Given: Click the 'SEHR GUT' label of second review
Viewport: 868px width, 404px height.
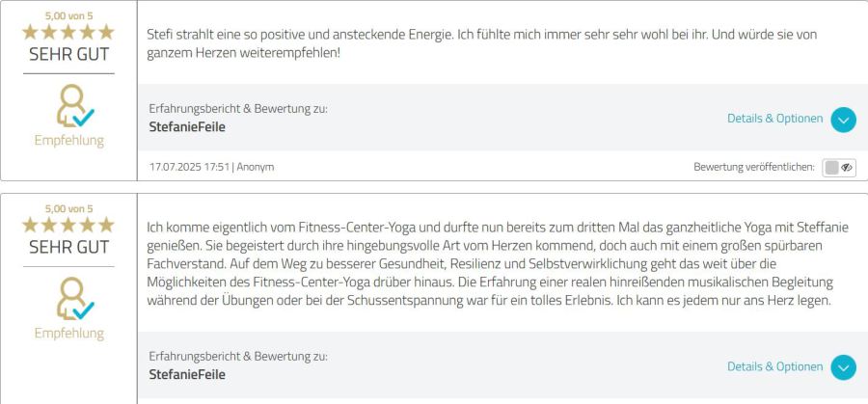Looking at the screenshot, I should coord(68,247).
